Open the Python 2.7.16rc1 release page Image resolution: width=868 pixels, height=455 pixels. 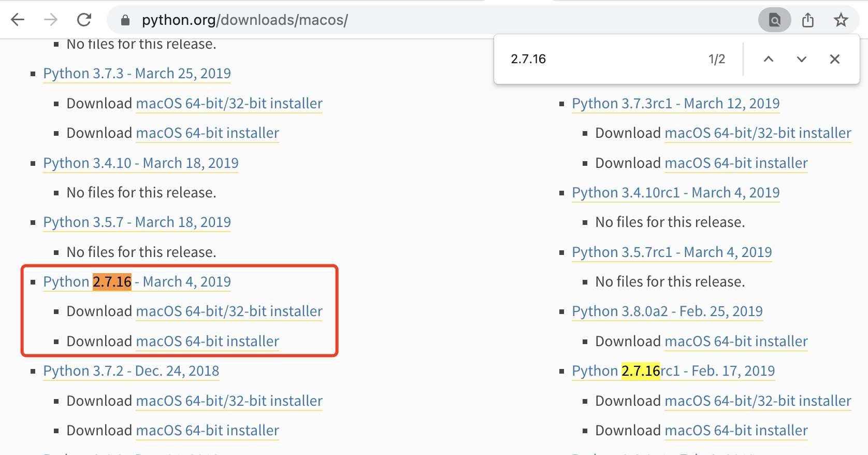(x=673, y=371)
